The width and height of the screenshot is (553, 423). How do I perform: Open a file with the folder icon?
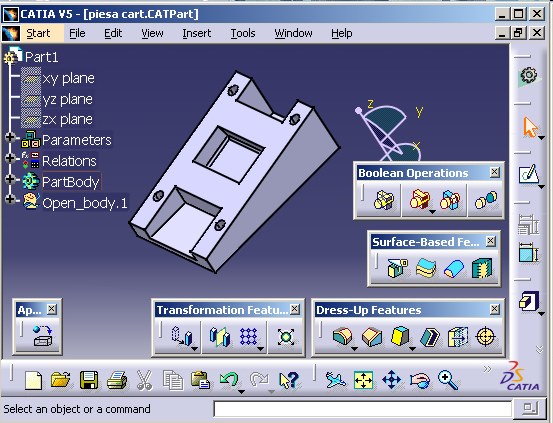point(61,380)
